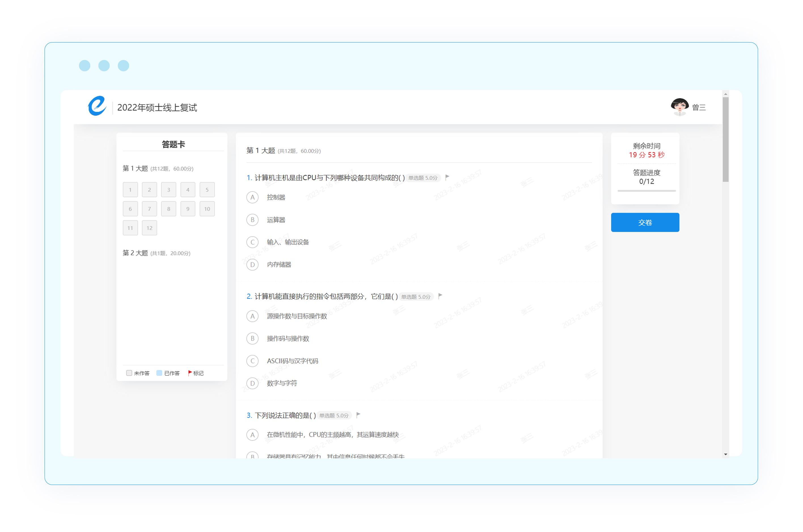This screenshot has height=532, width=803.
Task: Click the scrollbar down arrow
Action: coord(725,454)
